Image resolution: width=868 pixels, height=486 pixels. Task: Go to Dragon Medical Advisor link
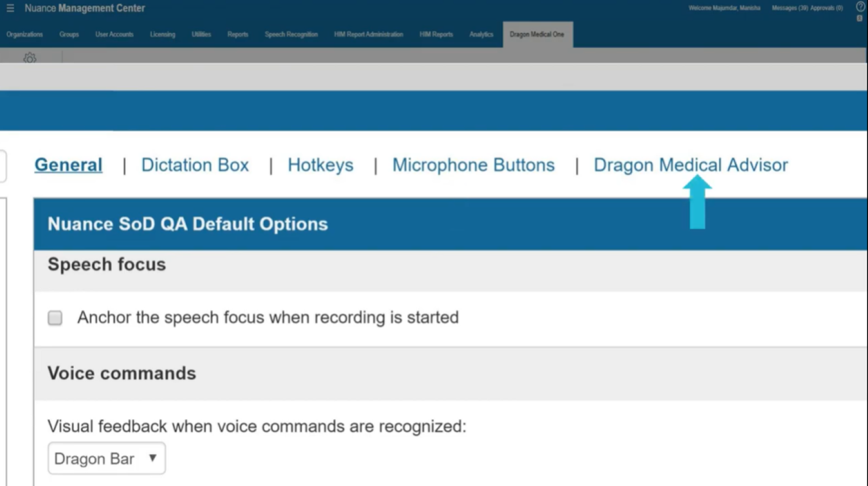(691, 165)
